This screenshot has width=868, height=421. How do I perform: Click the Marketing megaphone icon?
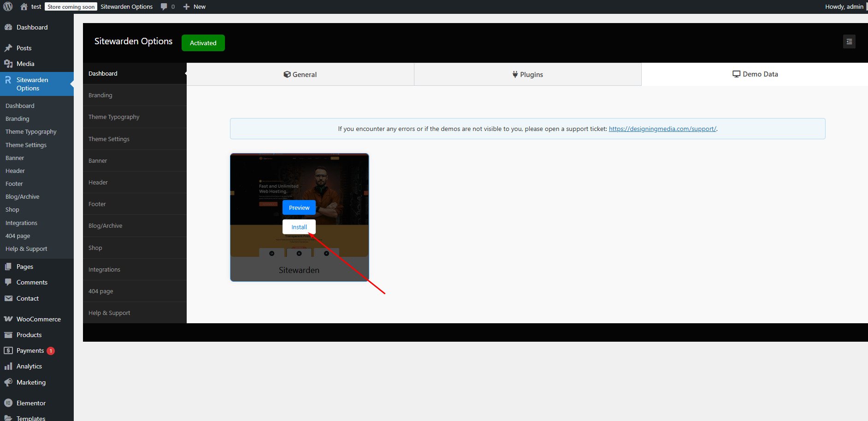coord(8,382)
